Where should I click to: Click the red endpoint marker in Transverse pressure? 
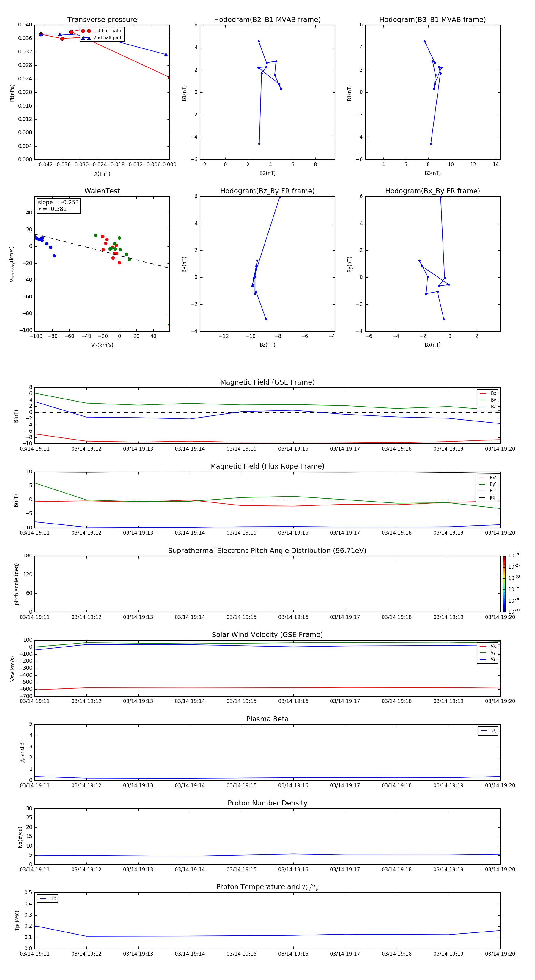[169, 78]
